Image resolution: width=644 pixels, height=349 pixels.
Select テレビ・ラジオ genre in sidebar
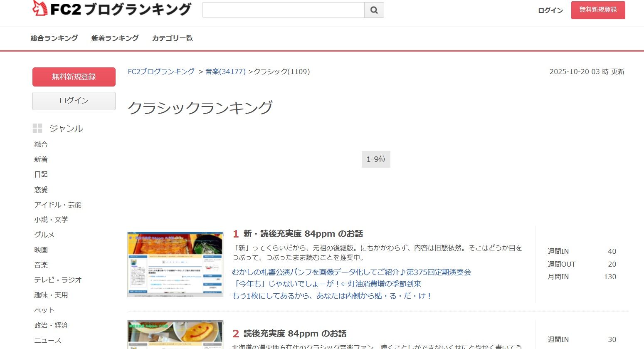click(x=58, y=280)
